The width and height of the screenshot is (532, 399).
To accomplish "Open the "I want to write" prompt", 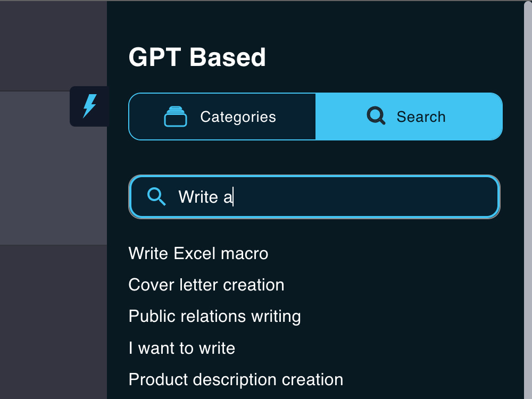I will click(x=182, y=348).
